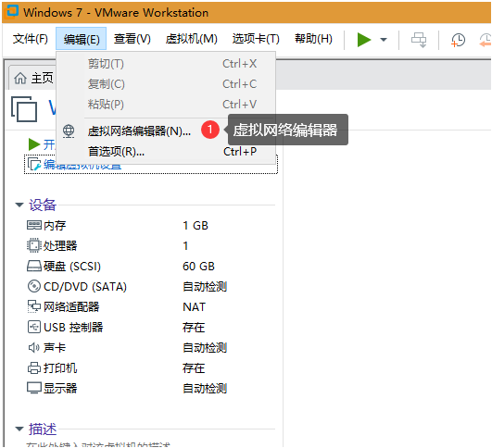Viewport: 492px width, 448px height.
Task: Click the processor count value 1
Action: pyautogui.click(x=185, y=246)
